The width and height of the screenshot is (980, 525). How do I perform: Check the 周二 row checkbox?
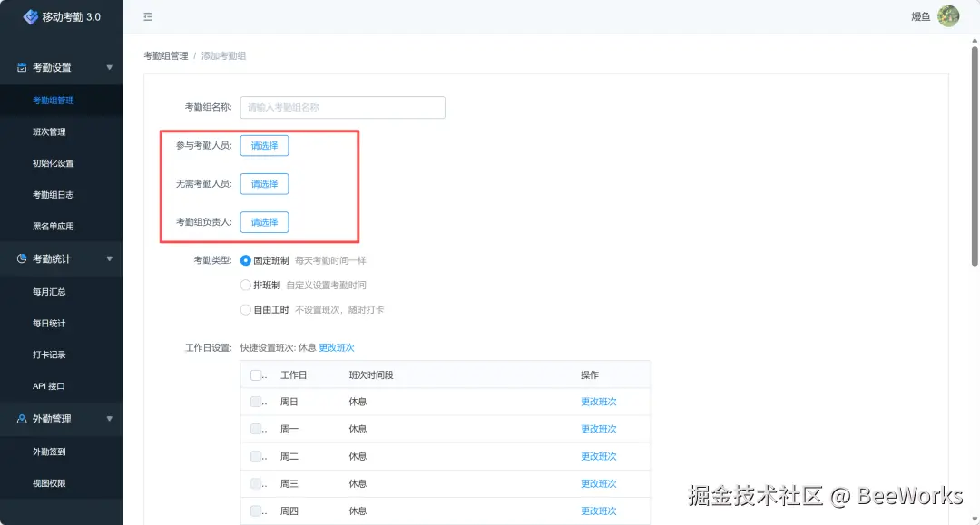[256, 456]
